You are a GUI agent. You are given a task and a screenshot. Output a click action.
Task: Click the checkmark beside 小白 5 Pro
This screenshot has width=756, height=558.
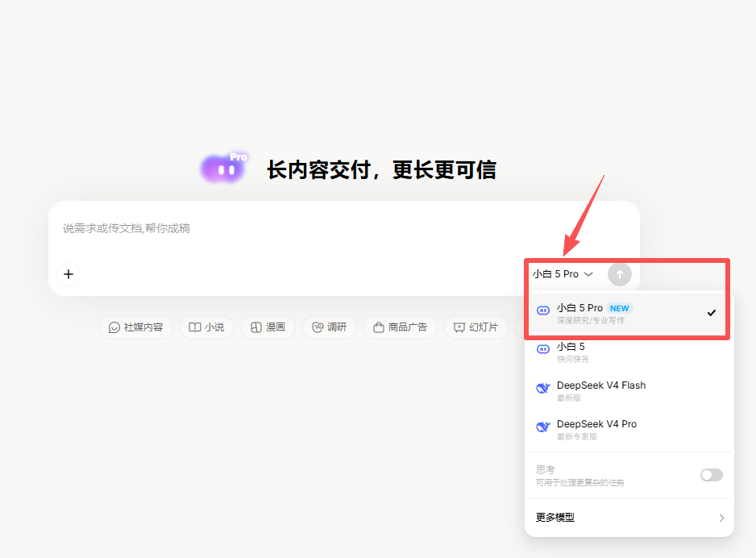point(712,313)
